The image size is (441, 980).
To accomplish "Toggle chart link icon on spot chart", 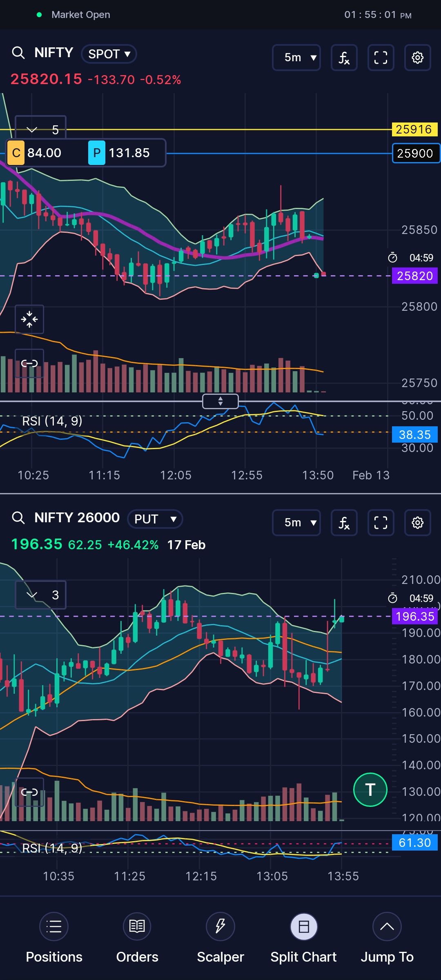I will [x=29, y=363].
